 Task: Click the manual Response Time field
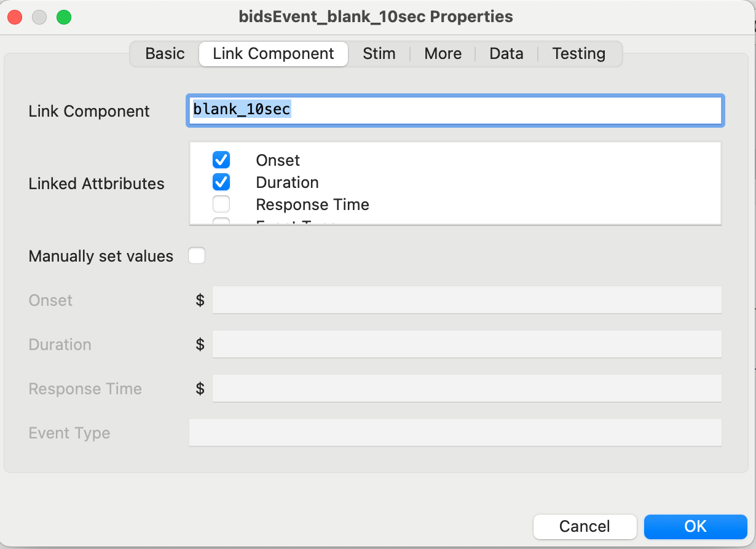tap(467, 388)
